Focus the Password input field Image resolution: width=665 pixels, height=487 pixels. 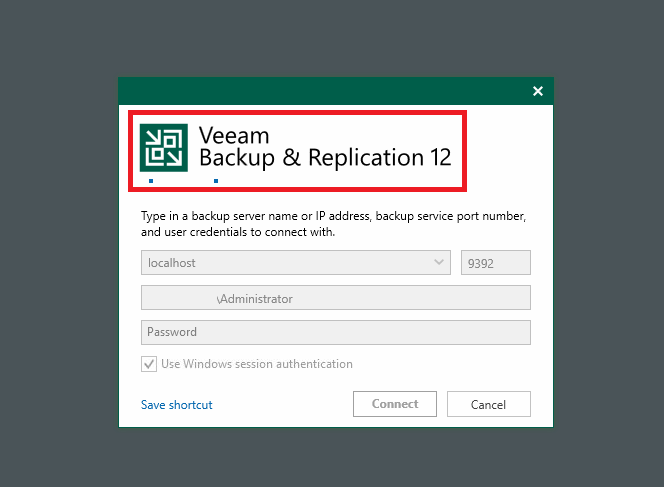coord(335,332)
